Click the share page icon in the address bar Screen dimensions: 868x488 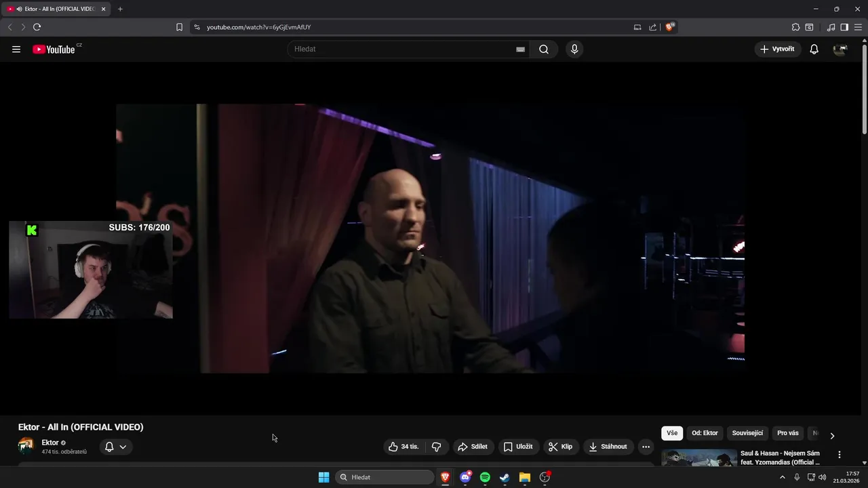[652, 27]
